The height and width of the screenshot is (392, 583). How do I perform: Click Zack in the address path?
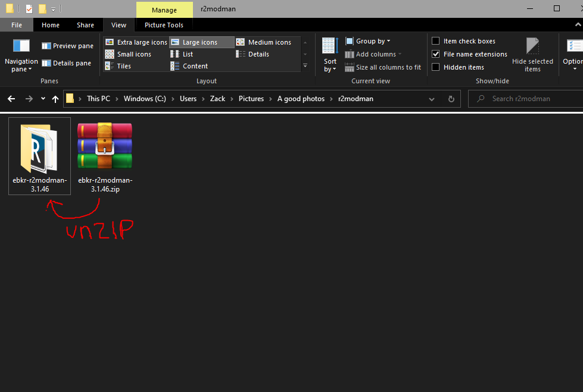(x=217, y=99)
